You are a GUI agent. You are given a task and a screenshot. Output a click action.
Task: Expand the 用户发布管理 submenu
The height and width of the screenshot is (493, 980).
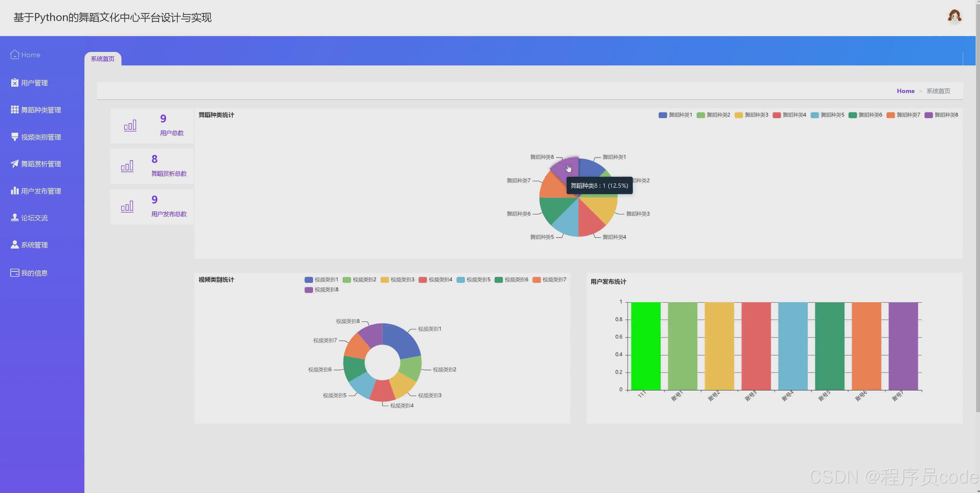pos(41,191)
